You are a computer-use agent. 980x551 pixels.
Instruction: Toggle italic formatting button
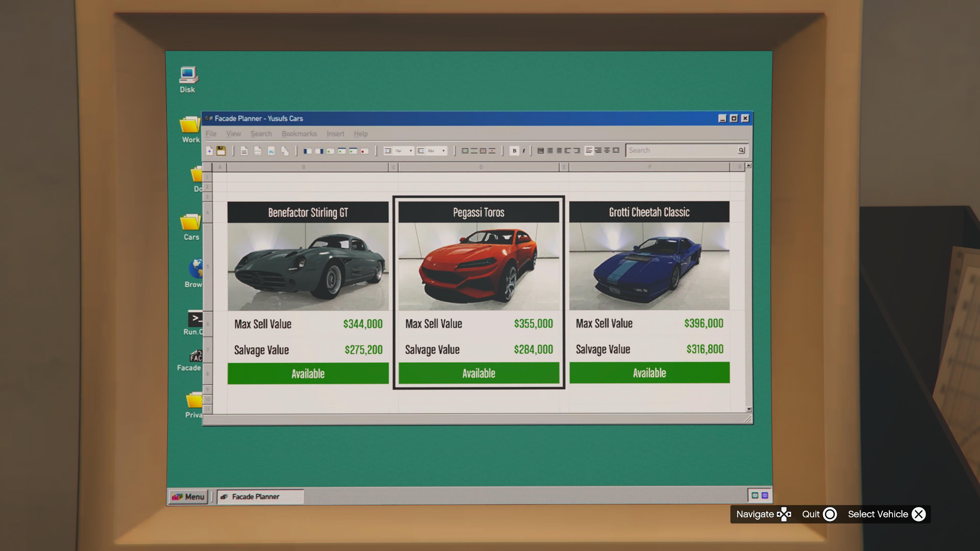[x=524, y=151]
